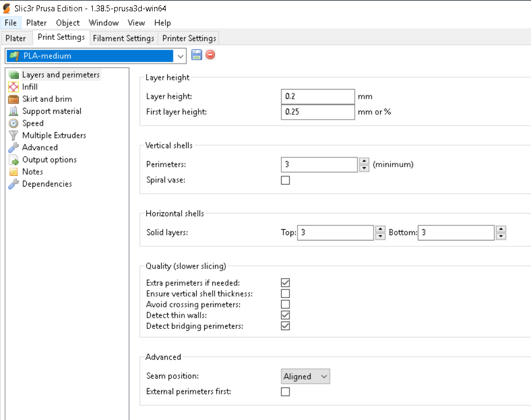
Task: Open the Object menu
Action: tap(68, 23)
